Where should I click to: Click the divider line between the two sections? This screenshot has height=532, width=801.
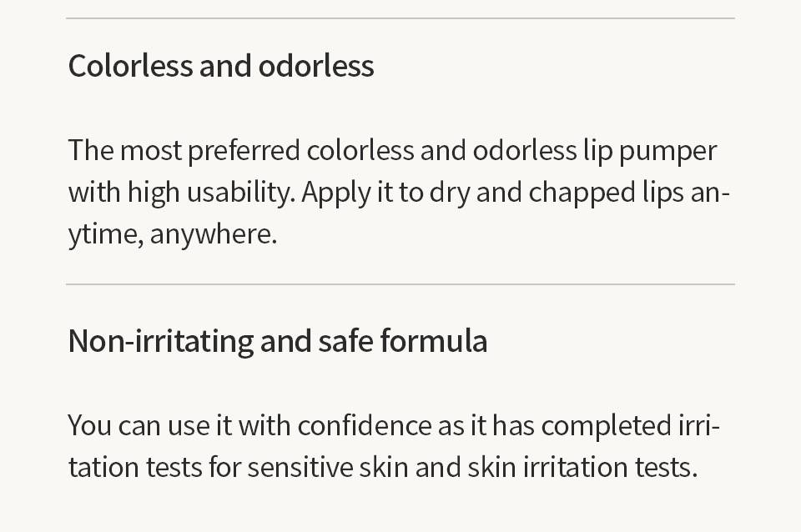(400, 284)
